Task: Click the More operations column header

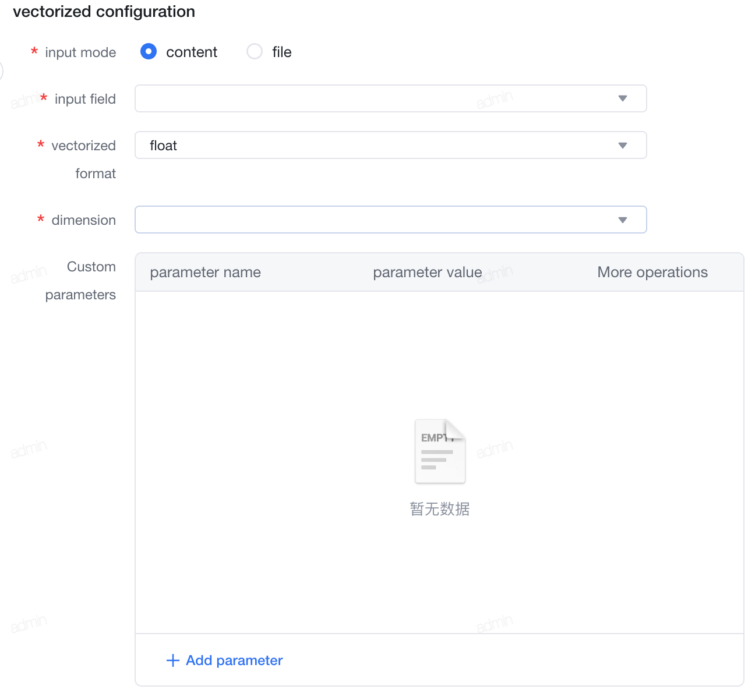Action: click(652, 272)
